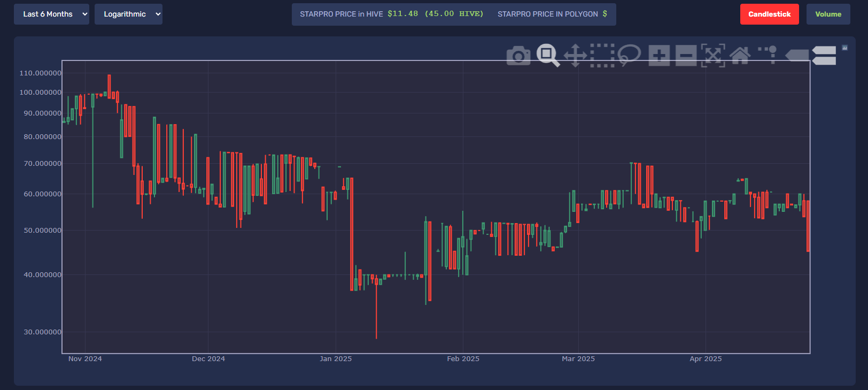Open the Plotly logo link icon

pos(845,48)
